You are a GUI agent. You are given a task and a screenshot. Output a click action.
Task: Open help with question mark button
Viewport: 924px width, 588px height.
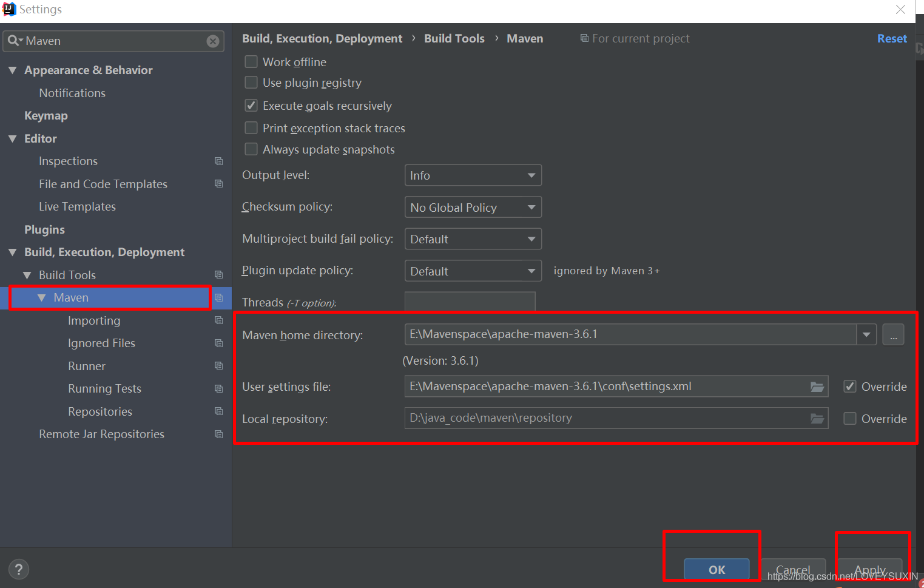point(19,569)
